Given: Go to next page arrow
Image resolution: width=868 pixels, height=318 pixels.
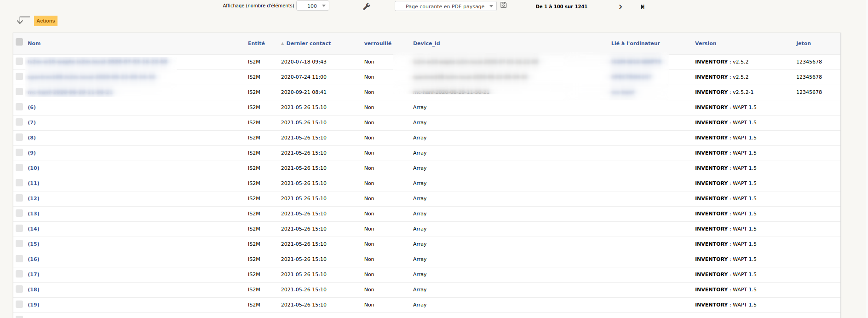Looking at the screenshot, I should pos(620,7).
